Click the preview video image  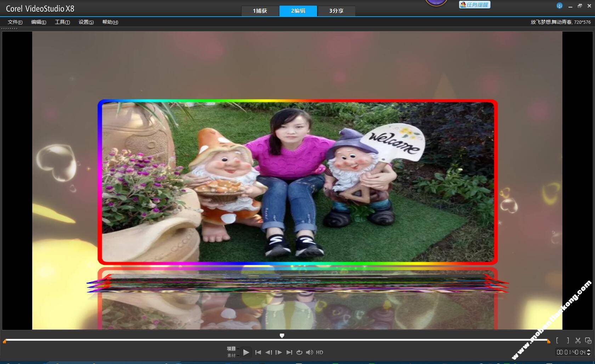(x=297, y=181)
